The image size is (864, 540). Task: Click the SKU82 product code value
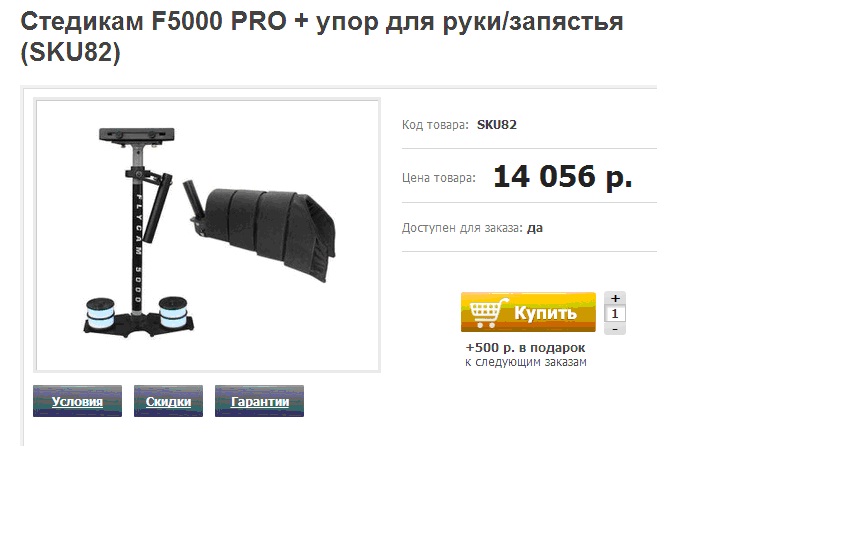[x=496, y=125]
